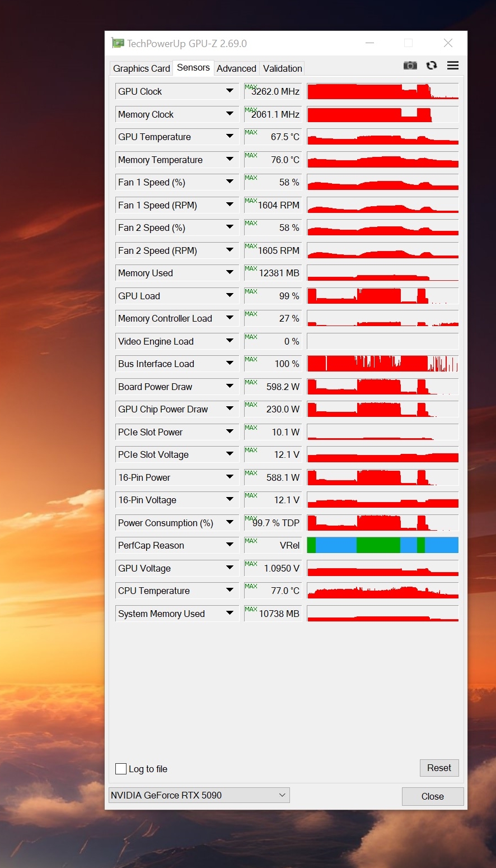Click the 230.0 W chip power value

point(273,409)
